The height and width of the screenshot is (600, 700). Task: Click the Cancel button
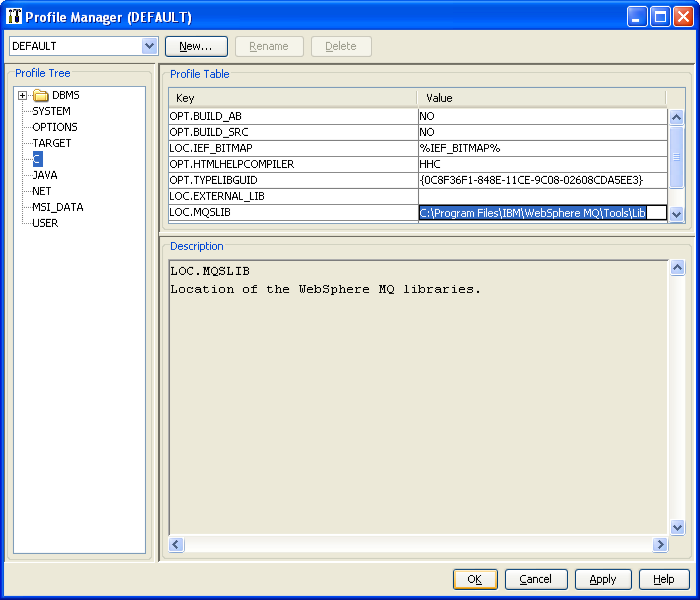536,579
